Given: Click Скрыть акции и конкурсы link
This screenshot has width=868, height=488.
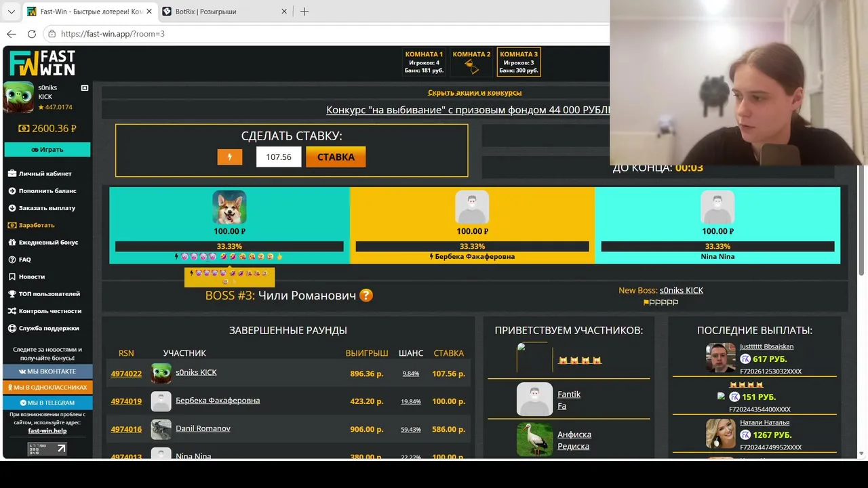Looking at the screenshot, I should [x=475, y=93].
